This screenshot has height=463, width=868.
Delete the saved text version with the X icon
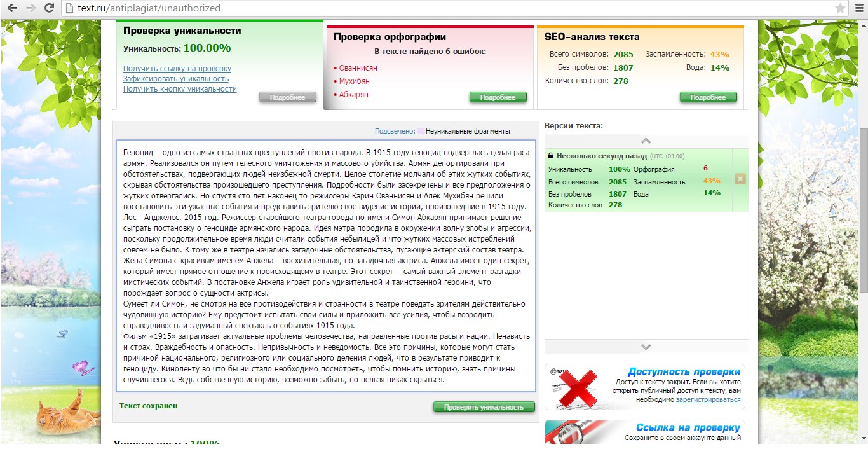pyautogui.click(x=740, y=179)
